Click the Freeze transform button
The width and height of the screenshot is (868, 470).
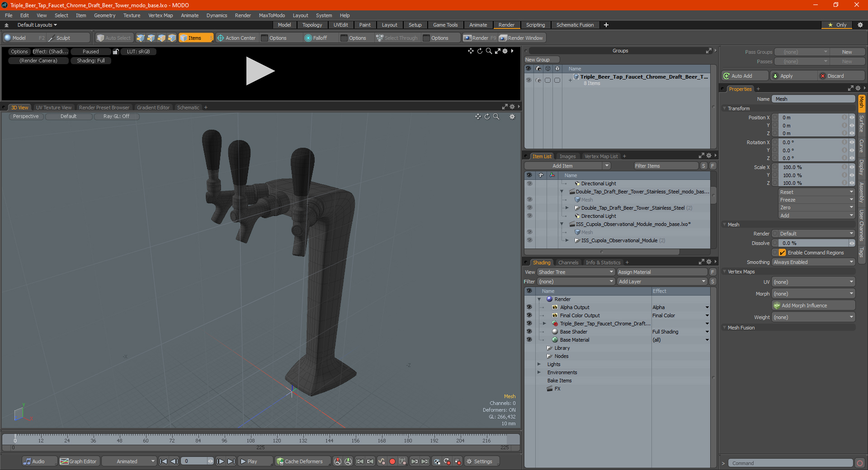tap(816, 200)
